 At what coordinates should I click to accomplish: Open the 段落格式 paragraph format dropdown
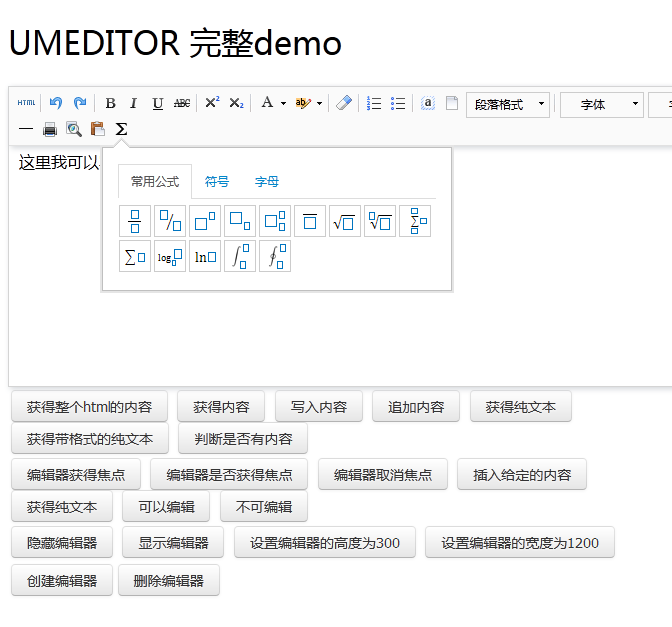508,105
